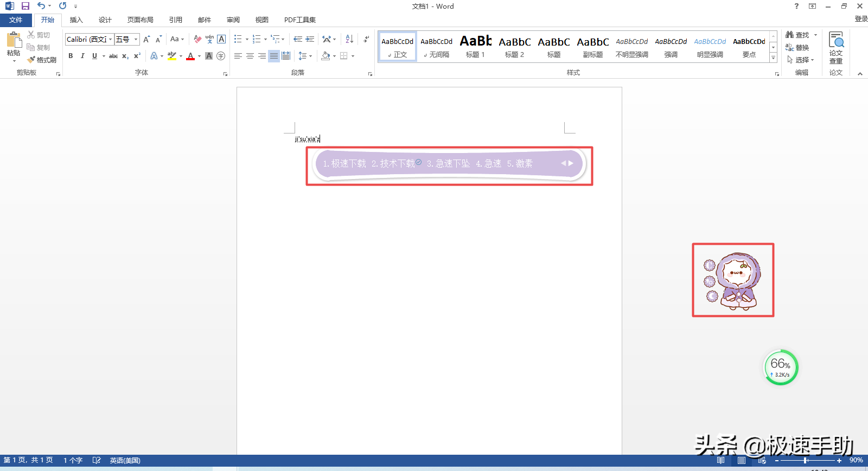
Task: Apply character shading (gray A)
Action: (209, 56)
